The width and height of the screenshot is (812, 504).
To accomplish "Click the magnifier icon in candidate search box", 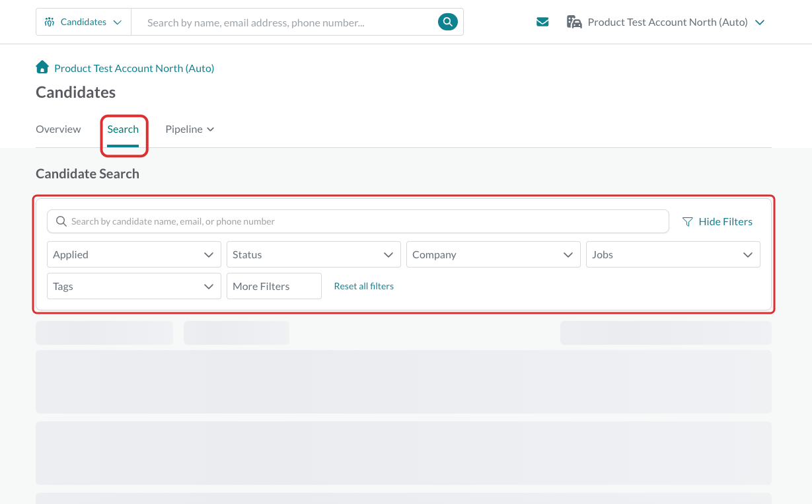I will 61,221.
